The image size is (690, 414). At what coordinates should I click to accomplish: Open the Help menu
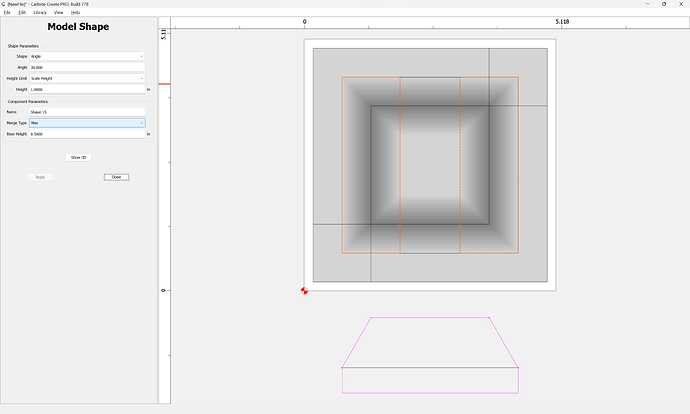[x=75, y=12]
